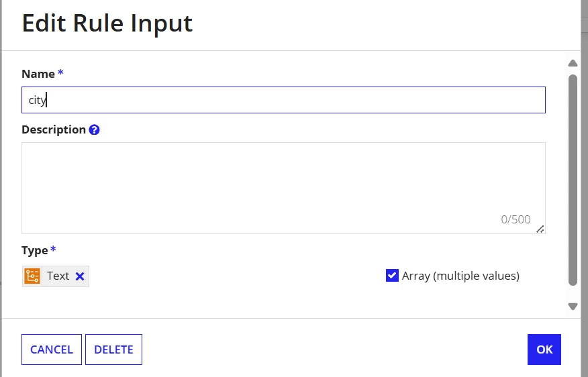588x377 pixels.
Task: Click the Edit Rule Input dialog title
Action: (x=107, y=23)
